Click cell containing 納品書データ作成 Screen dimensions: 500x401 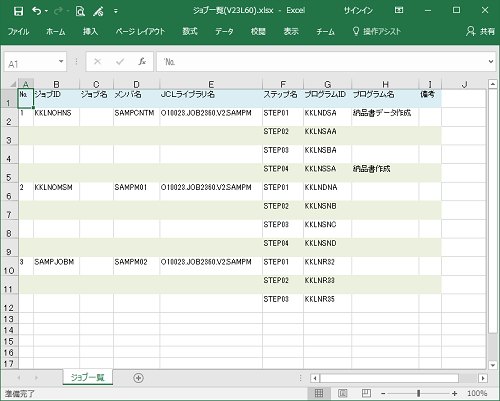(385, 117)
